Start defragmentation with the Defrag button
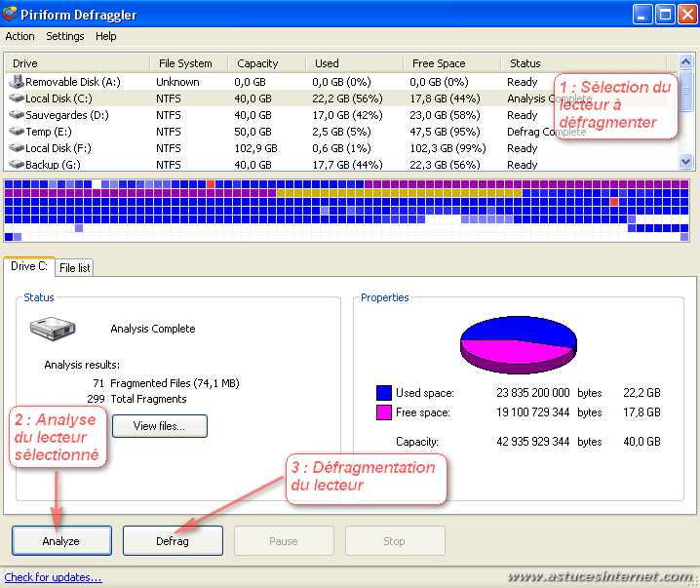The height and width of the screenshot is (588, 700). click(173, 540)
